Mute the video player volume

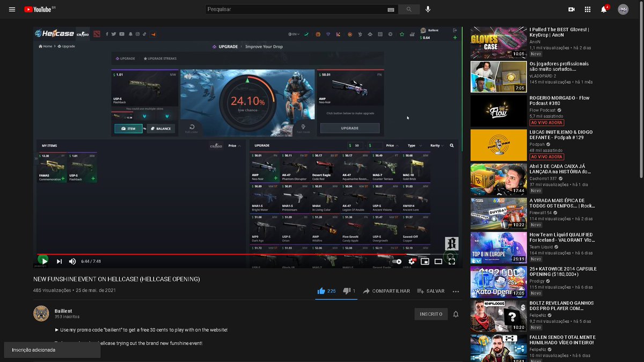[x=72, y=261]
